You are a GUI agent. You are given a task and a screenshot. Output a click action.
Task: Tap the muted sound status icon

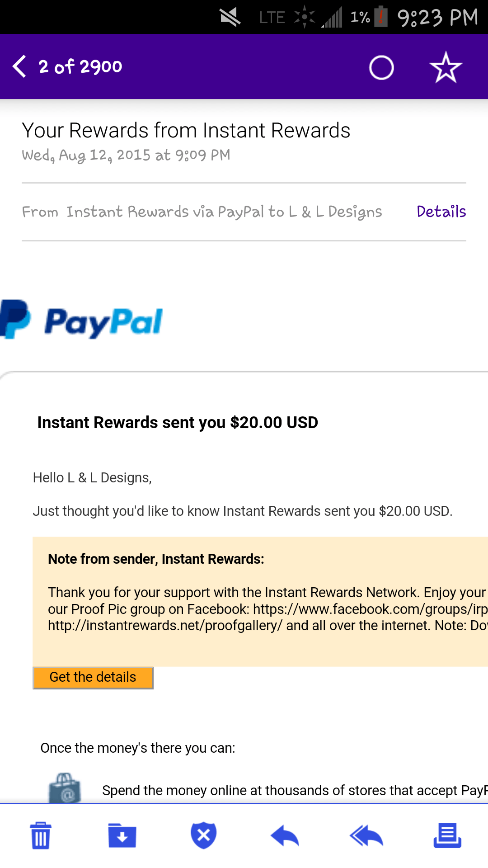click(230, 17)
